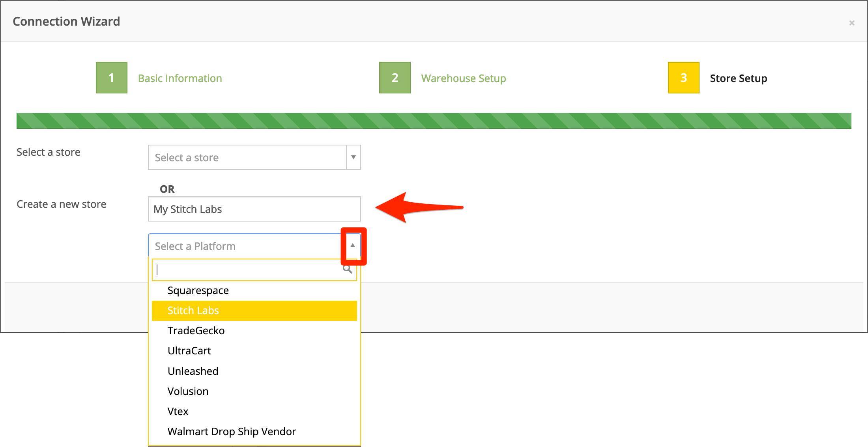Go to Basic Information step

pyautogui.click(x=180, y=78)
